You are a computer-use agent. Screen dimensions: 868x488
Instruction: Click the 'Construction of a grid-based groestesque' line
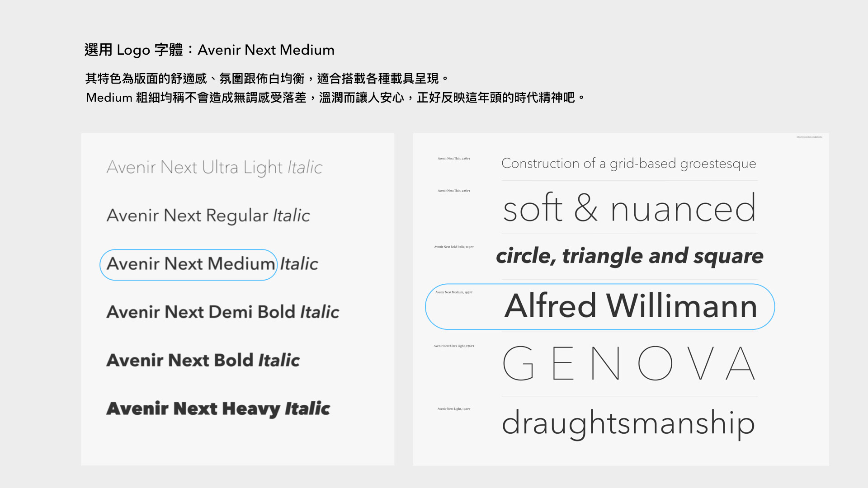628,164
